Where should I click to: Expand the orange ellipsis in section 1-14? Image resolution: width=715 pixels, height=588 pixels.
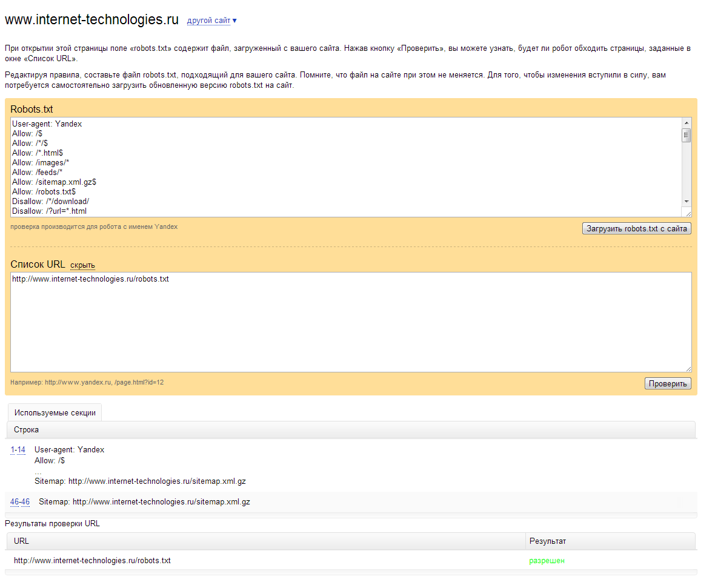(38, 471)
